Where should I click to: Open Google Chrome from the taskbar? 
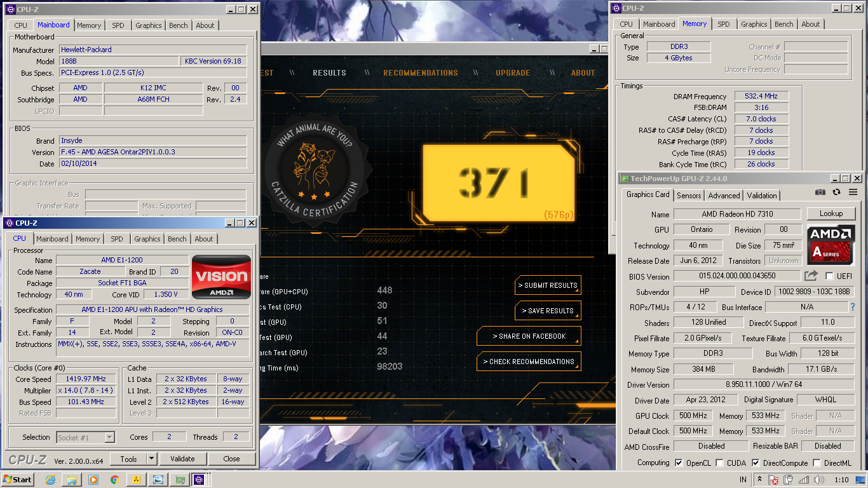point(115,480)
